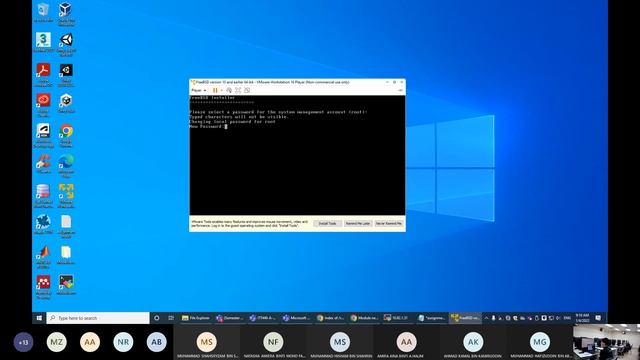Switch to the Microsoft Teams taskbar item
Image resolution: width=640 pixels, height=360 pixels.
click(297, 318)
